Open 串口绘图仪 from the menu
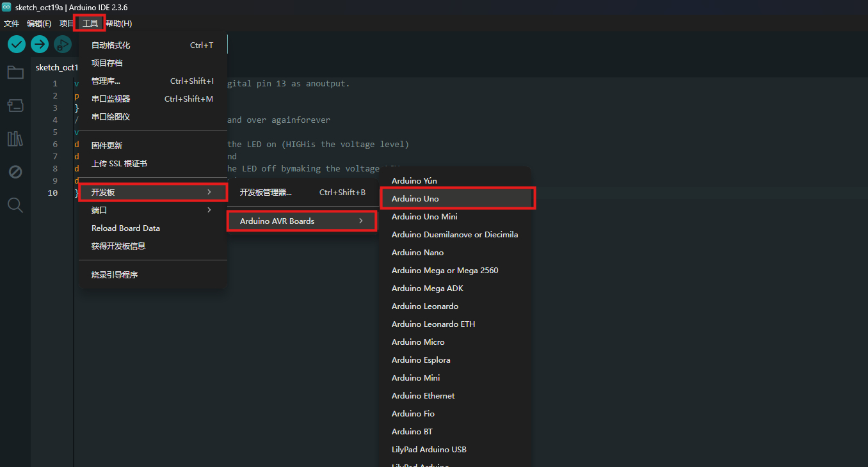Screen dimensions: 868x467 pyautogui.click(x=152, y=117)
